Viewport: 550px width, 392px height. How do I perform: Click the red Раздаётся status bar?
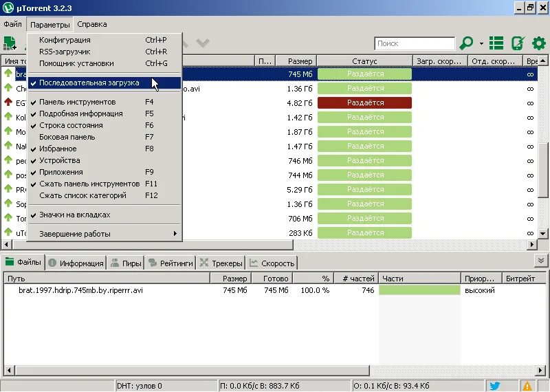(365, 103)
